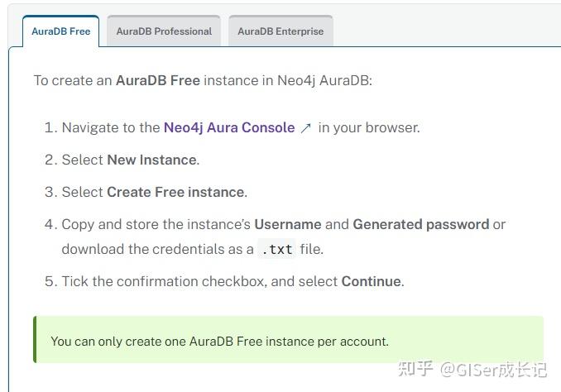Switch to the AuraDB Free tab

(x=61, y=31)
